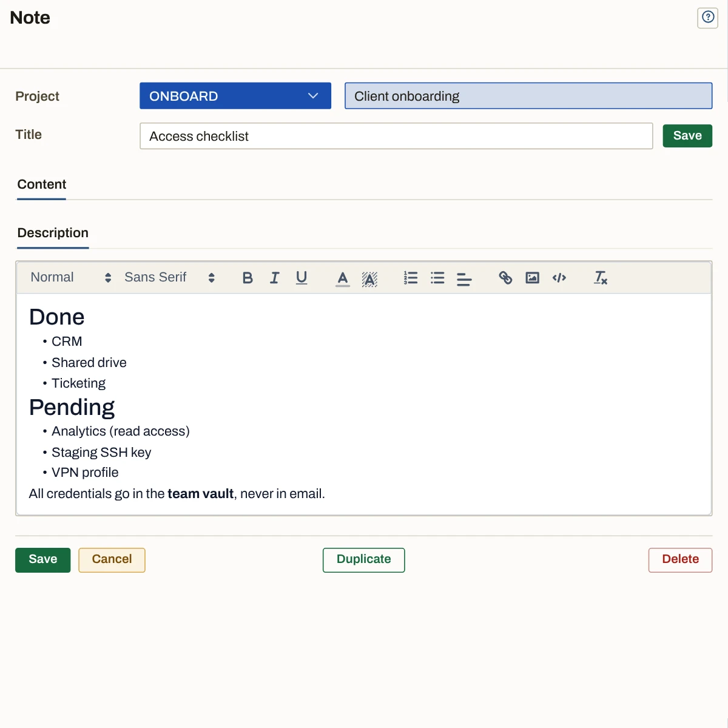Click the VPN profile bullet
Screen dimensions: 728x728
85,473
